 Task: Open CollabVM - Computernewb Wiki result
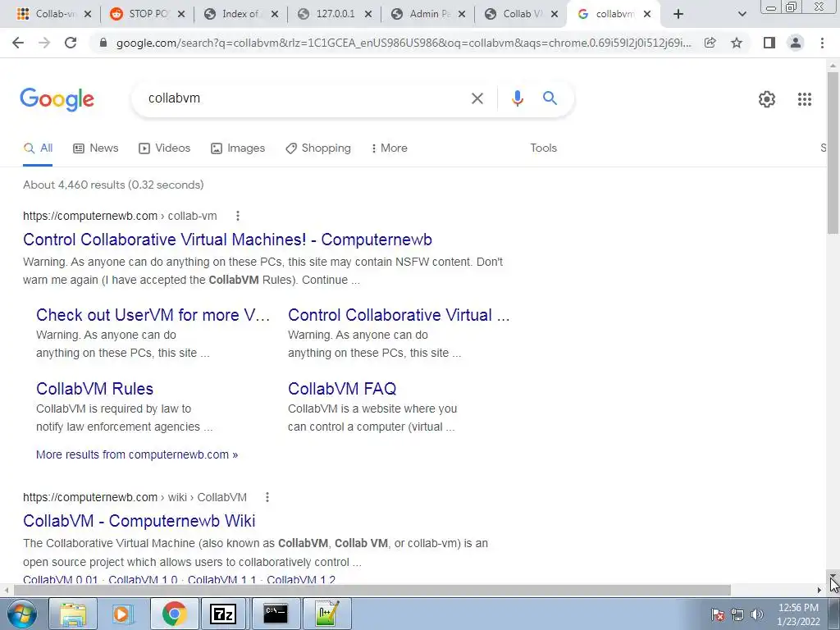tap(139, 521)
